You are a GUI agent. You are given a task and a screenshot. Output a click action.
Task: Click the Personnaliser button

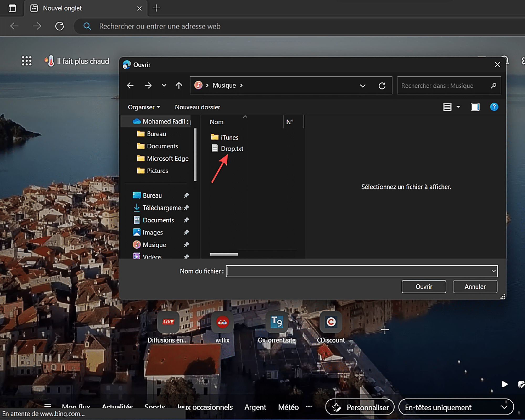pyautogui.click(x=360, y=407)
